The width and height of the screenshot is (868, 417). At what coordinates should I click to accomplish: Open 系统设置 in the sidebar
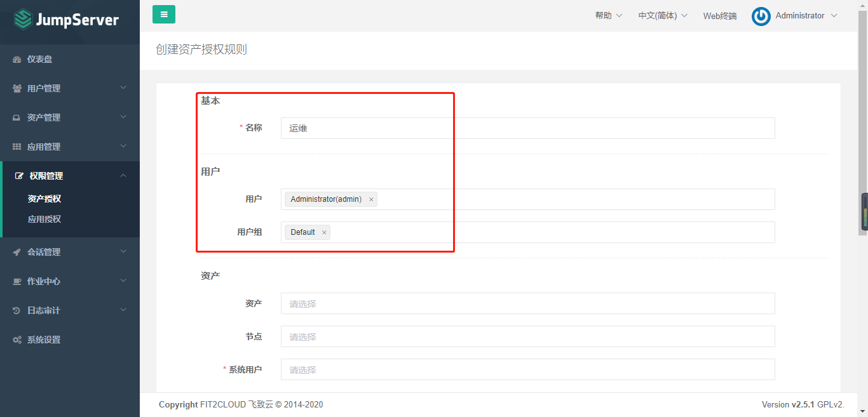click(70, 340)
